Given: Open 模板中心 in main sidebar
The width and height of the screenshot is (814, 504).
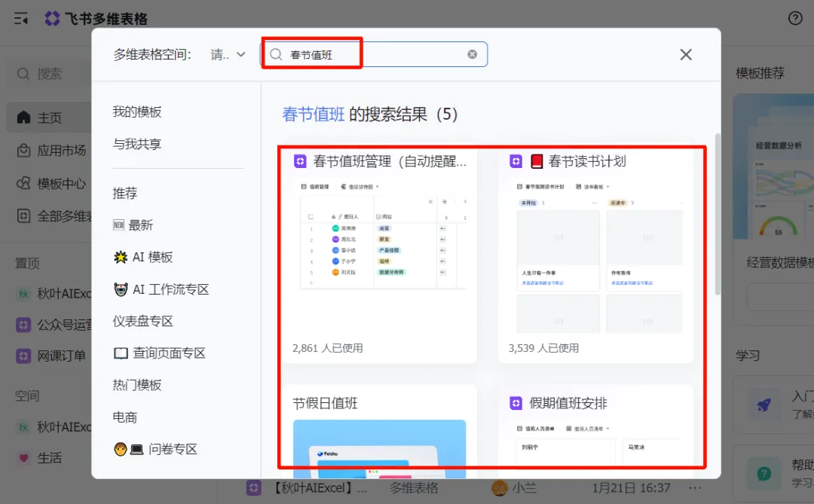Looking at the screenshot, I should [x=61, y=184].
